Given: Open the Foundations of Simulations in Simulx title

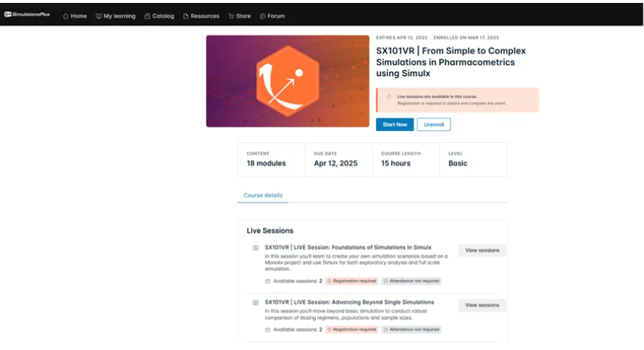Looking at the screenshot, I should [x=347, y=248].
